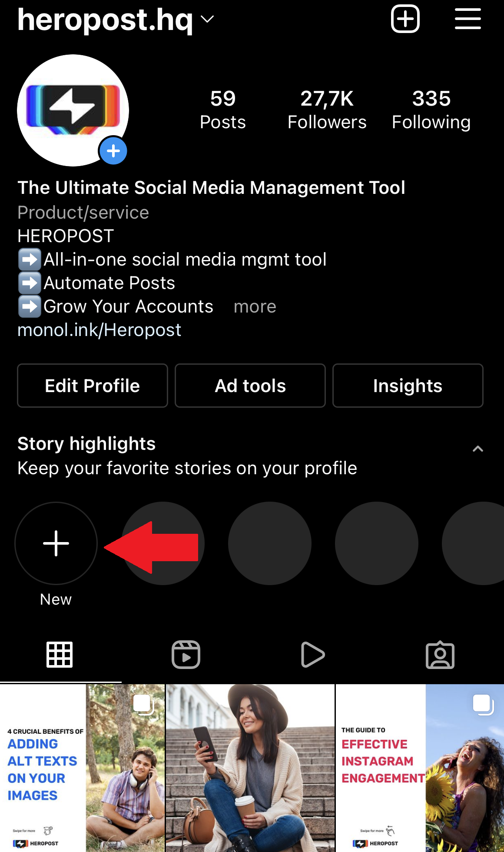Screen dimensions: 504x852
Task: Open the alt texts benefits post
Action: coord(83,768)
